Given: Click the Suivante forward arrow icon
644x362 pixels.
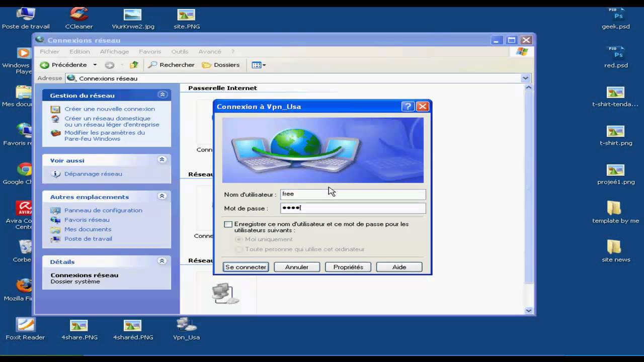Looking at the screenshot, I should pyautogui.click(x=110, y=65).
